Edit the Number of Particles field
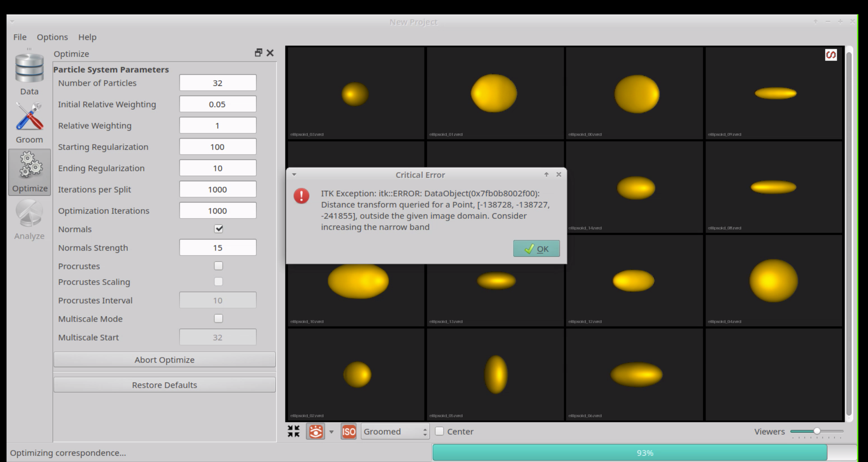This screenshot has width=868, height=462. [x=218, y=83]
